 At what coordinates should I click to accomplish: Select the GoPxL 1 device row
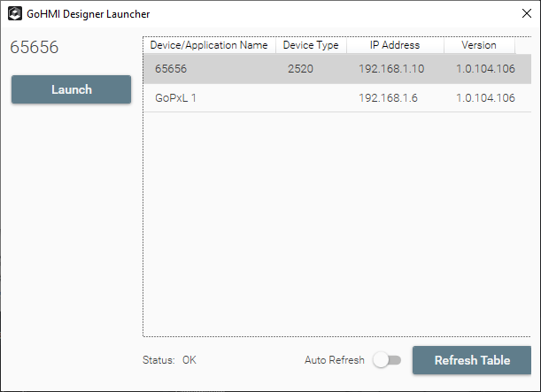337,98
